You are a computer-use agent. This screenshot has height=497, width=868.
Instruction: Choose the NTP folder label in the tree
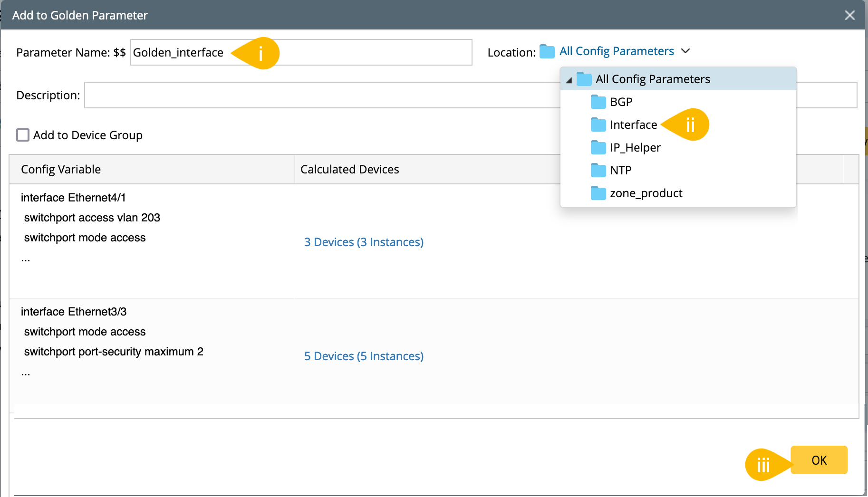pyautogui.click(x=620, y=170)
